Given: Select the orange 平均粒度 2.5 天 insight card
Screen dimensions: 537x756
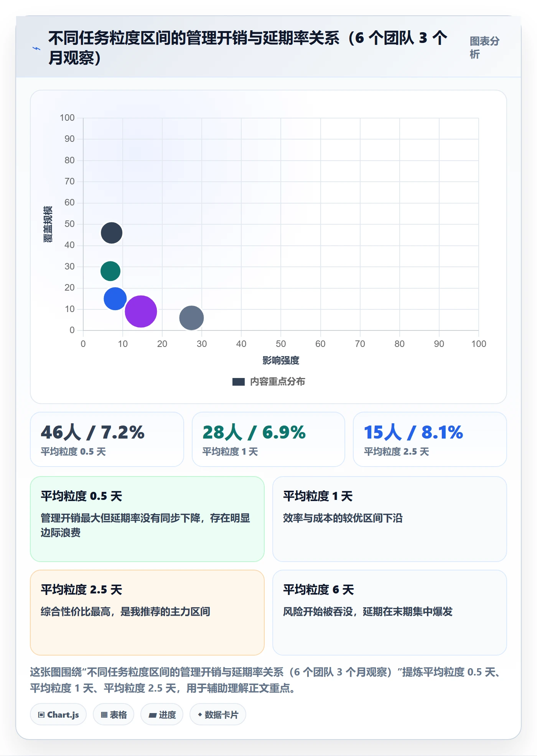Looking at the screenshot, I should tap(147, 613).
